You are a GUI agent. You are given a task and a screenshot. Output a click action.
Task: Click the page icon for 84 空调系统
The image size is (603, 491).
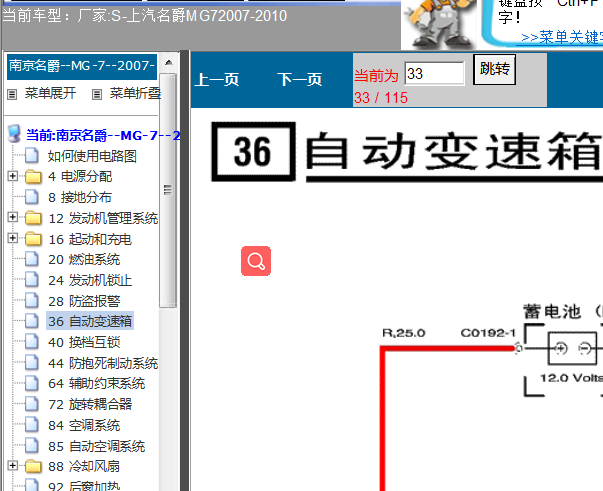[x=32, y=425]
